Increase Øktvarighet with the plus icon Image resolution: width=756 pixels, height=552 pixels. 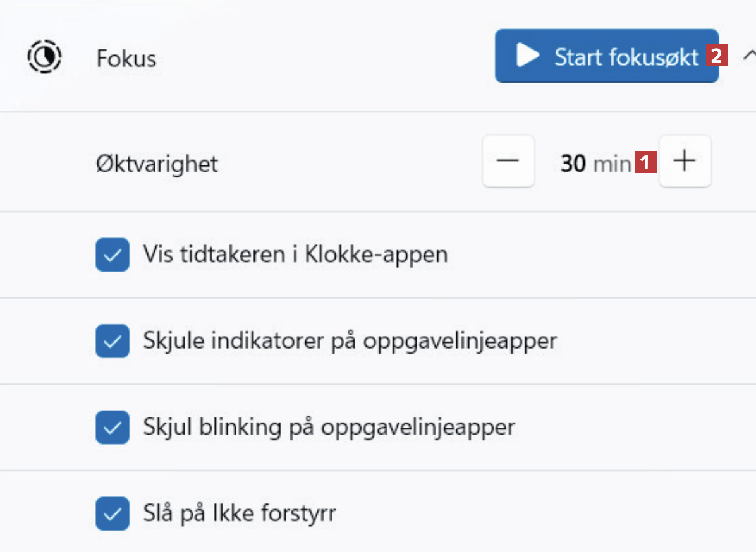[x=685, y=161]
